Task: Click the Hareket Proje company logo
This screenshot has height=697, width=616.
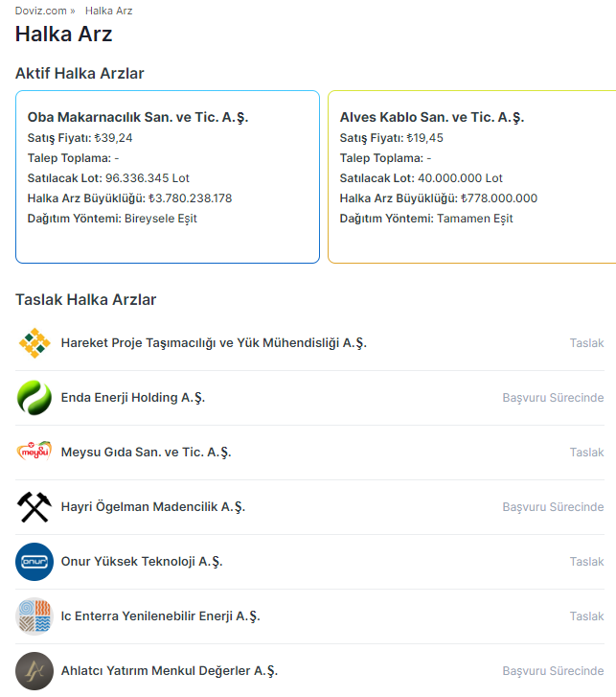Action: click(x=34, y=343)
